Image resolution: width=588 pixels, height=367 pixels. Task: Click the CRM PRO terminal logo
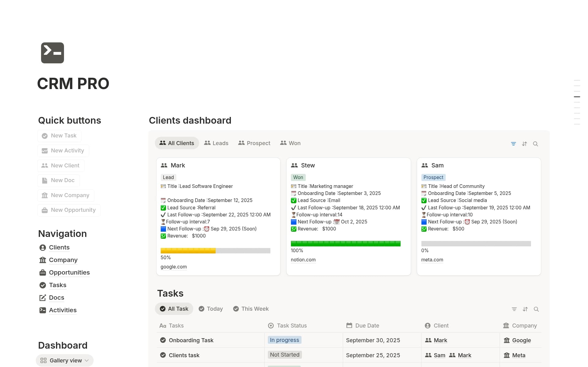click(x=52, y=52)
